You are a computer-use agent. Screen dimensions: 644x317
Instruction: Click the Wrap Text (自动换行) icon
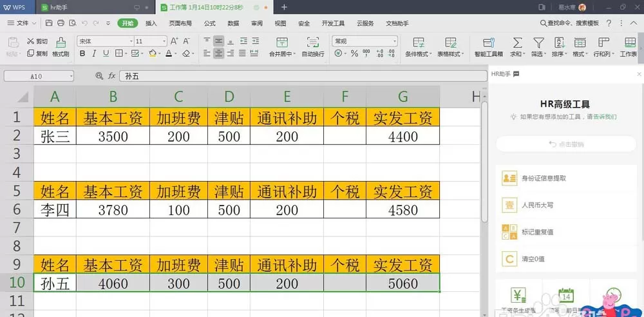point(313,43)
